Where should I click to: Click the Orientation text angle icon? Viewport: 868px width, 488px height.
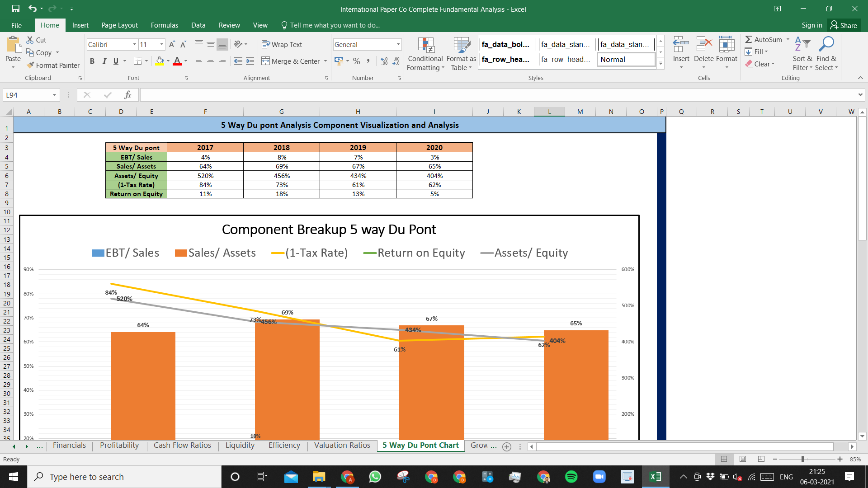click(x=238, y=44)
